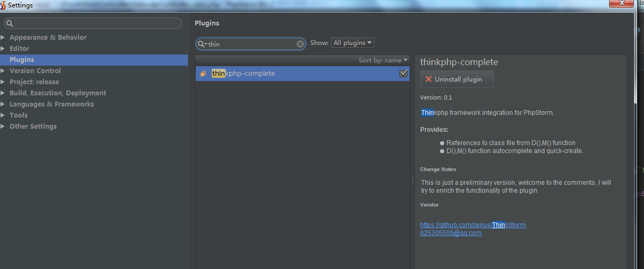Open Languages & Frameworks settings
Viewport: 644px width, 269px height.
pos(51,104)
